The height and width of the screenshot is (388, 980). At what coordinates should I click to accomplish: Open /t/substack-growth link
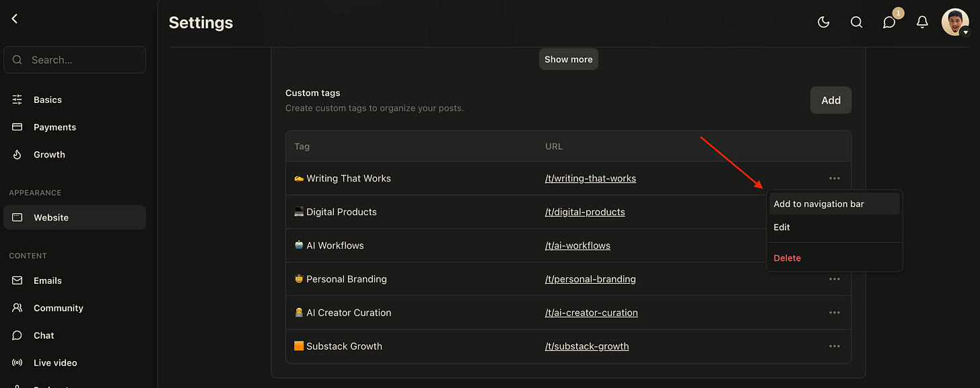coord(587,346)
